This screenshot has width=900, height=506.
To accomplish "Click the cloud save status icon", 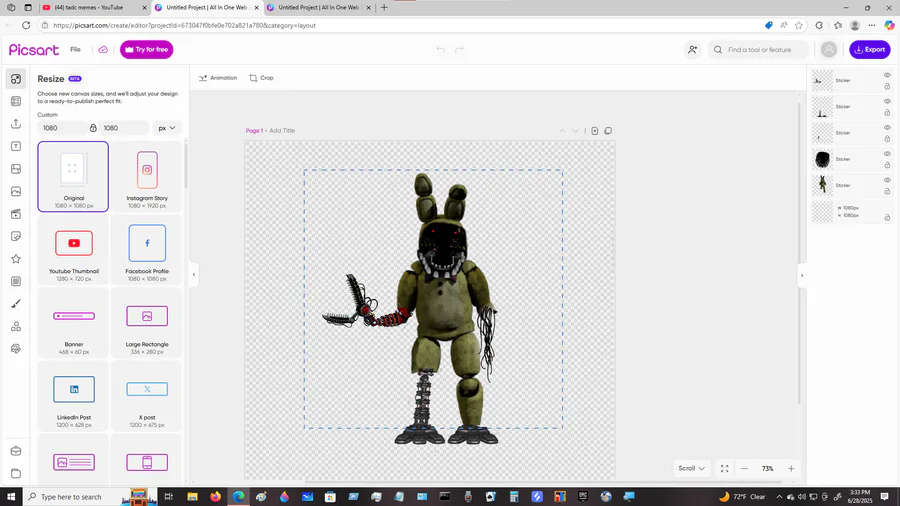I will coord(103,49).
